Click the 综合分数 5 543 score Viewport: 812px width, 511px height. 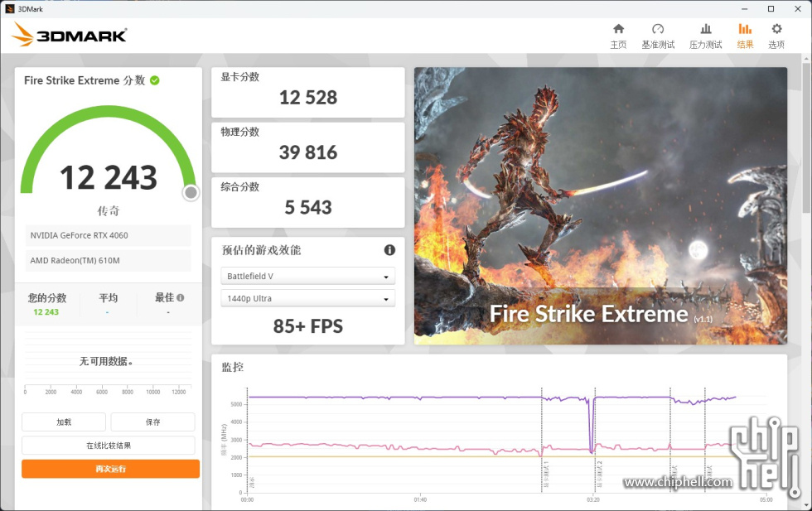pos(308,207)
